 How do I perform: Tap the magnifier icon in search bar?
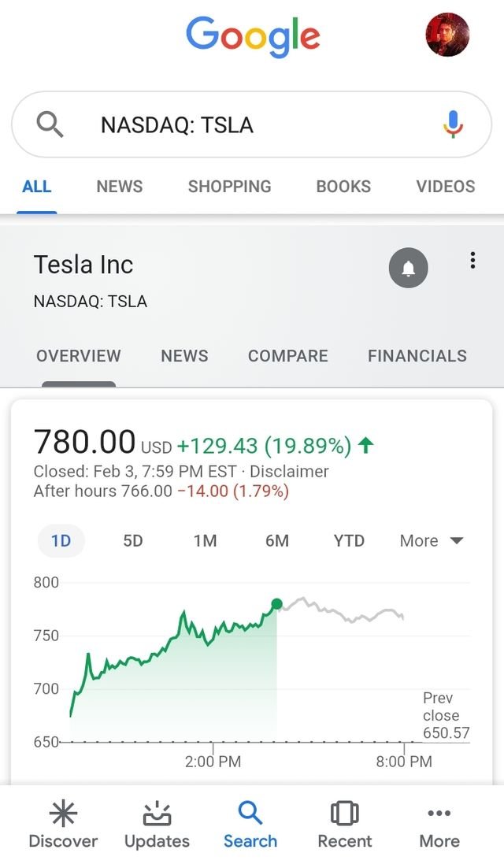pyautogui.click(x=50, y=124)
